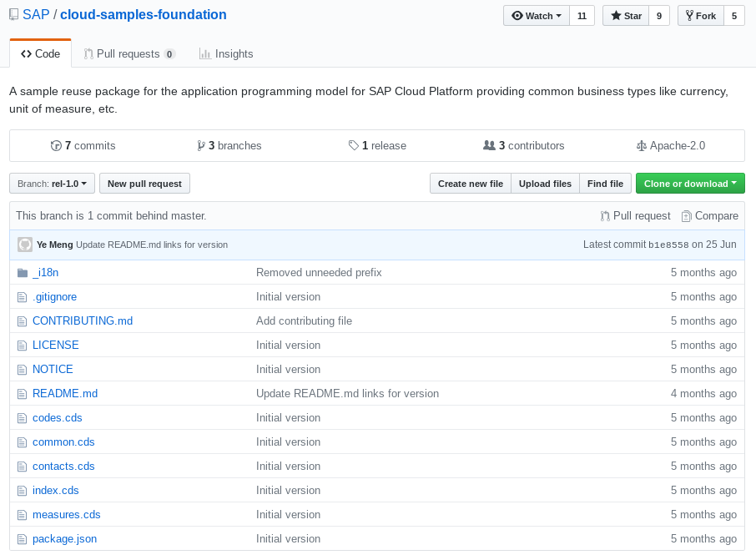Open commit hash b1e8558 link

pyautogui.click(x=668, y=245)
